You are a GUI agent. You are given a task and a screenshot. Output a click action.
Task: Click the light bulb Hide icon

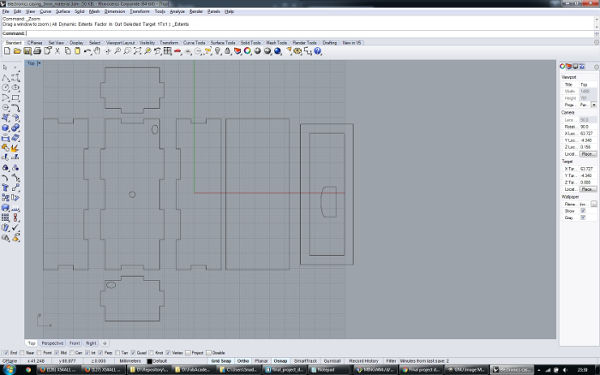click(x=218, y=51)
